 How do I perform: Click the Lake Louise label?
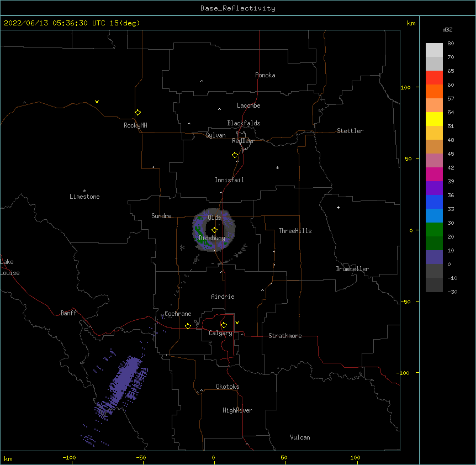(x=10, y=267)
